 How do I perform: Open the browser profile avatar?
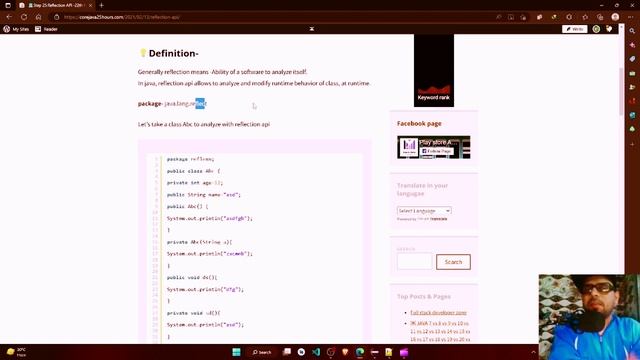pos(615,17)
